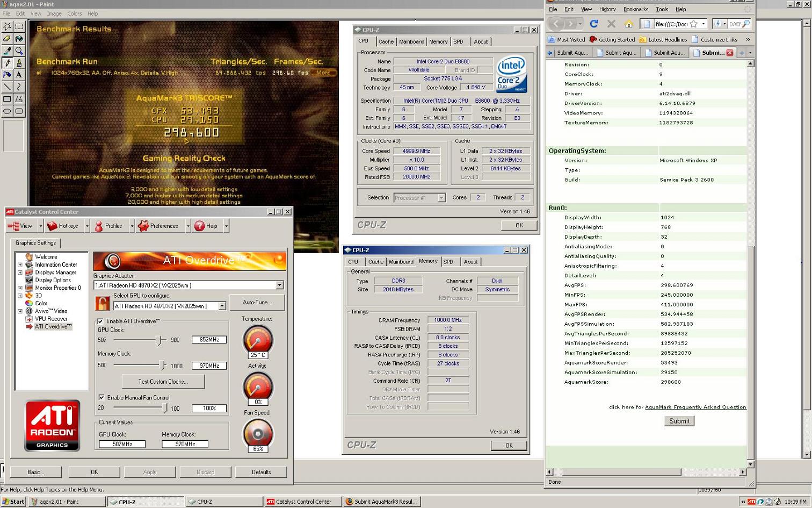
Task: Open the Graphics Adapter dropdown
Action: coord(279,285)
